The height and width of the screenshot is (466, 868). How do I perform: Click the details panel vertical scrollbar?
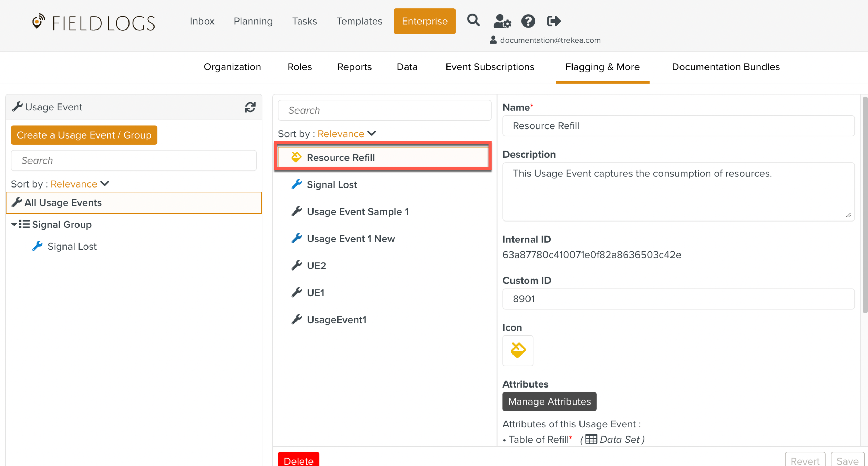(865, 205)
